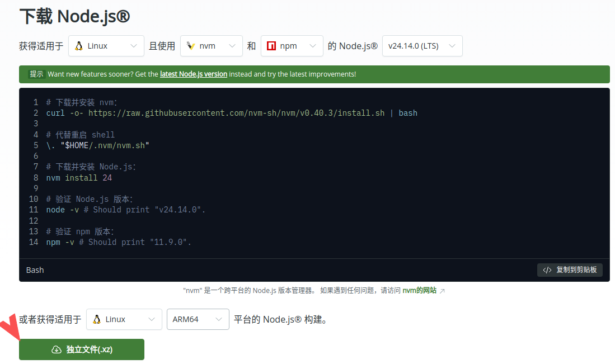Click the penguin icon in lower Linux dropdown
The width and height of the screenshot is (615, 364).
click(96, 319)
